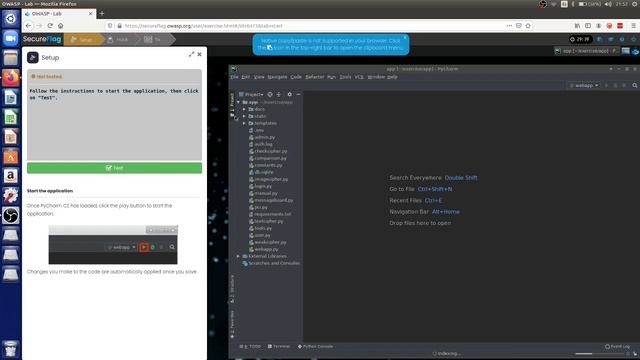This screenshot has width=640, height=360.
Task: Open a new Firefox tab
Action: 102,13
